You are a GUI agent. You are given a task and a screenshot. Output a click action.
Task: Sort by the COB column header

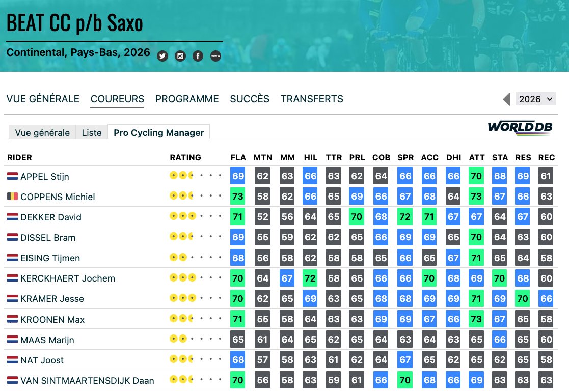(381, 157)
